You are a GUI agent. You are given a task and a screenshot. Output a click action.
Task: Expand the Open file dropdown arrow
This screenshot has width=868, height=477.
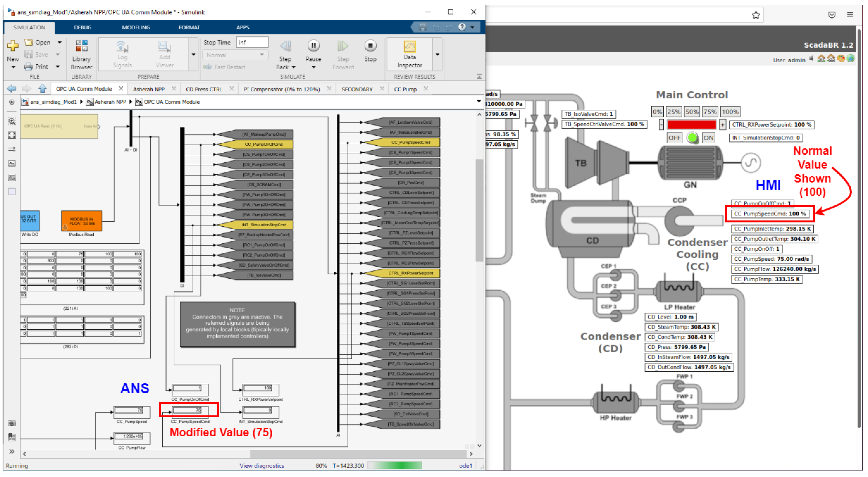60,43
